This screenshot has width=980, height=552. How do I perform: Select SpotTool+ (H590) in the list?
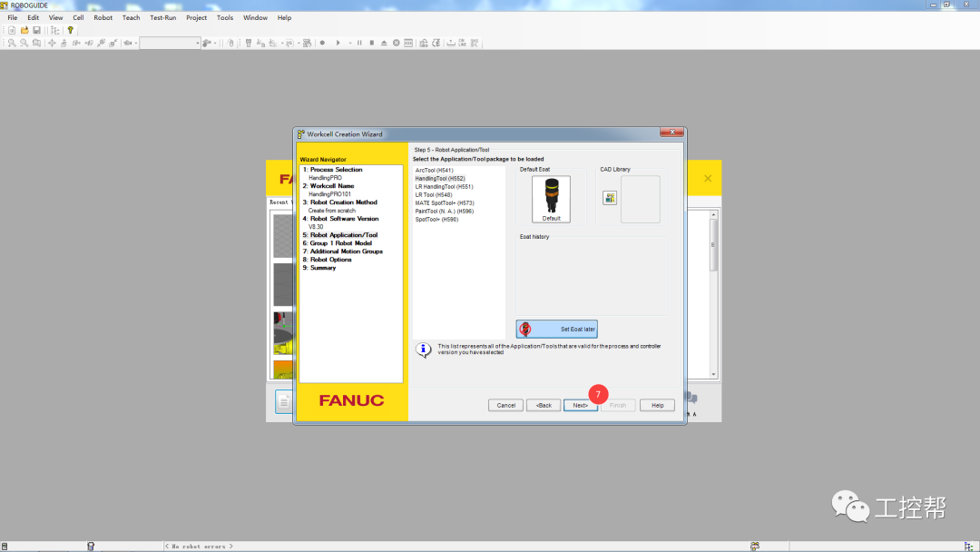pos(436,219)
